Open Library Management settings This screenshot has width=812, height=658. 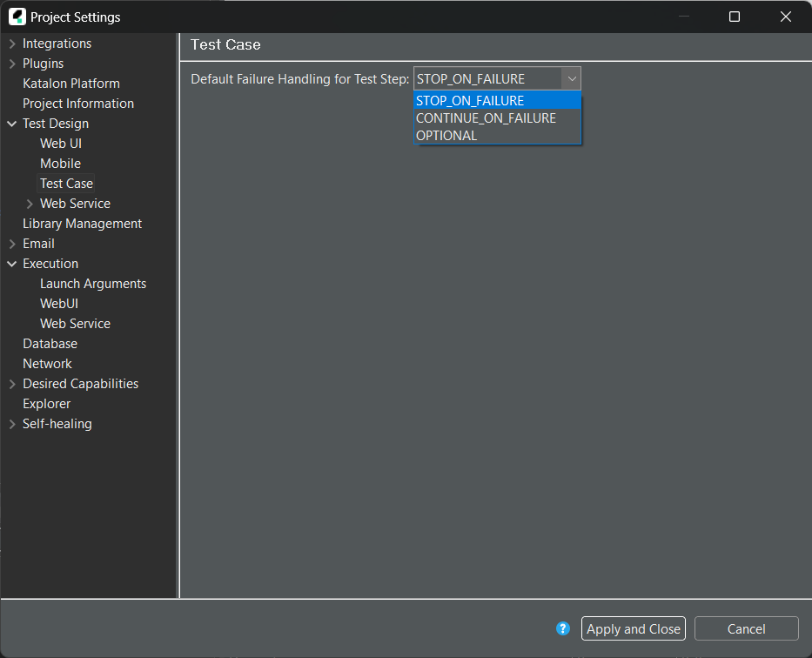[82, 224]
